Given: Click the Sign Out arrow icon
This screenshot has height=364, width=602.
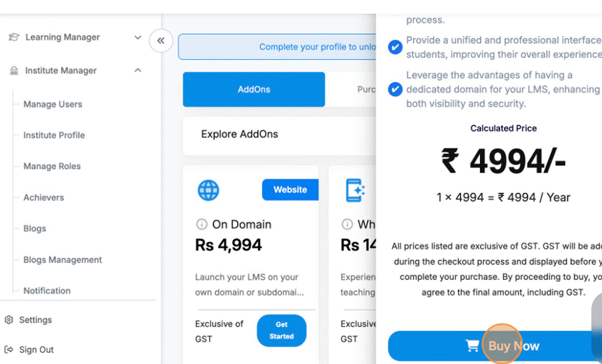Looking at the screenshot, I should click(9, 349).
